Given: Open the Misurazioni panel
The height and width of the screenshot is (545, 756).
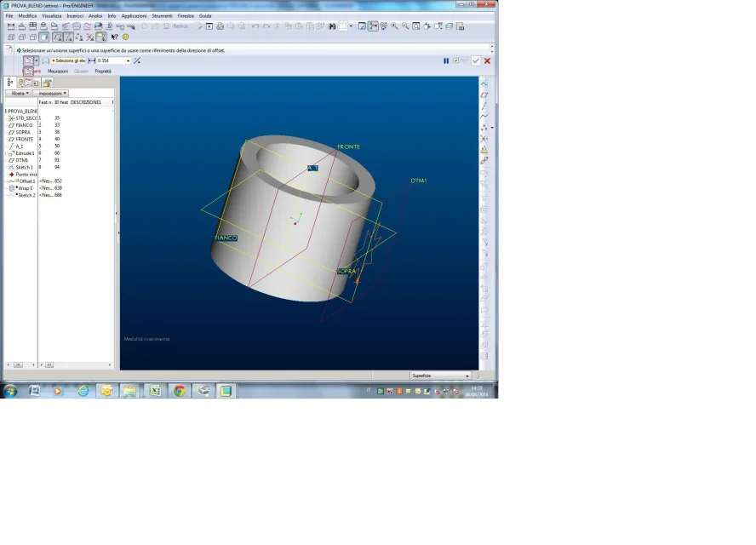Looking at the screenshot, I should pyautogui.click(x=58, y=72).
